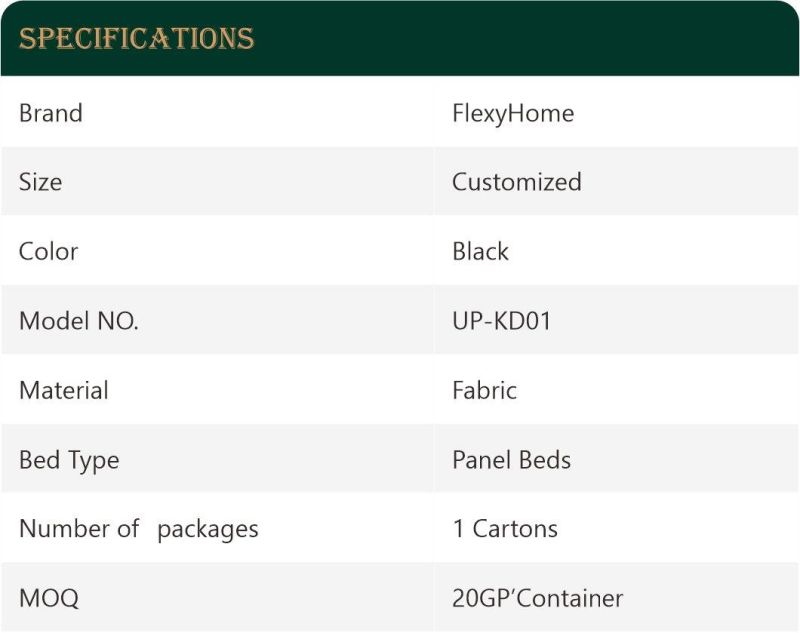Screen dimensions: 800x633
Task: Click the Fabric material value
Action: coord(485,390)
